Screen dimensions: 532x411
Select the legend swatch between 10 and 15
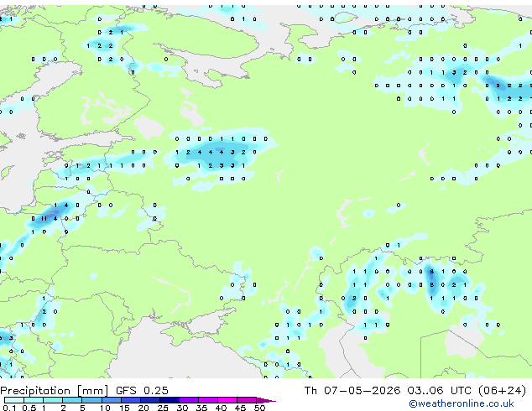pos(112,400)
